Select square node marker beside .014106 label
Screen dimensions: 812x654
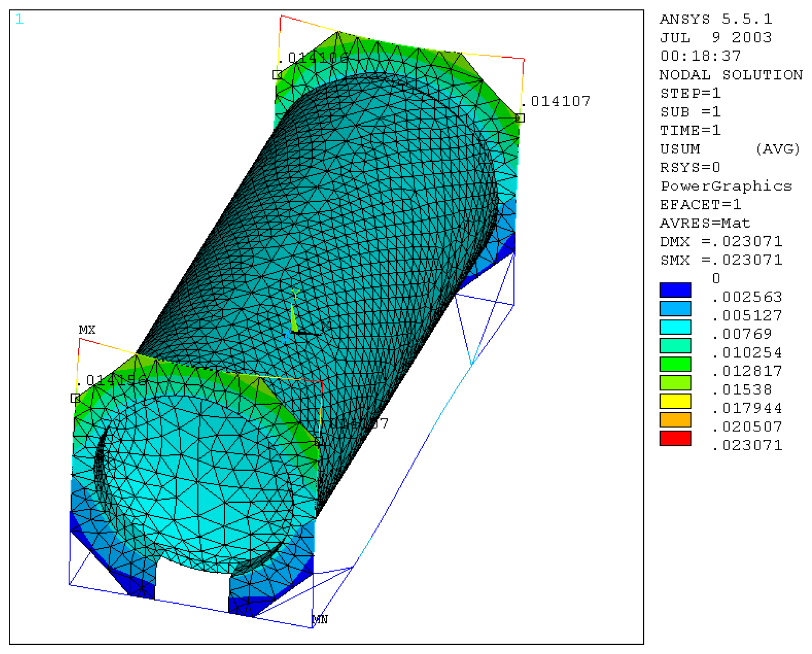[277, 75]
